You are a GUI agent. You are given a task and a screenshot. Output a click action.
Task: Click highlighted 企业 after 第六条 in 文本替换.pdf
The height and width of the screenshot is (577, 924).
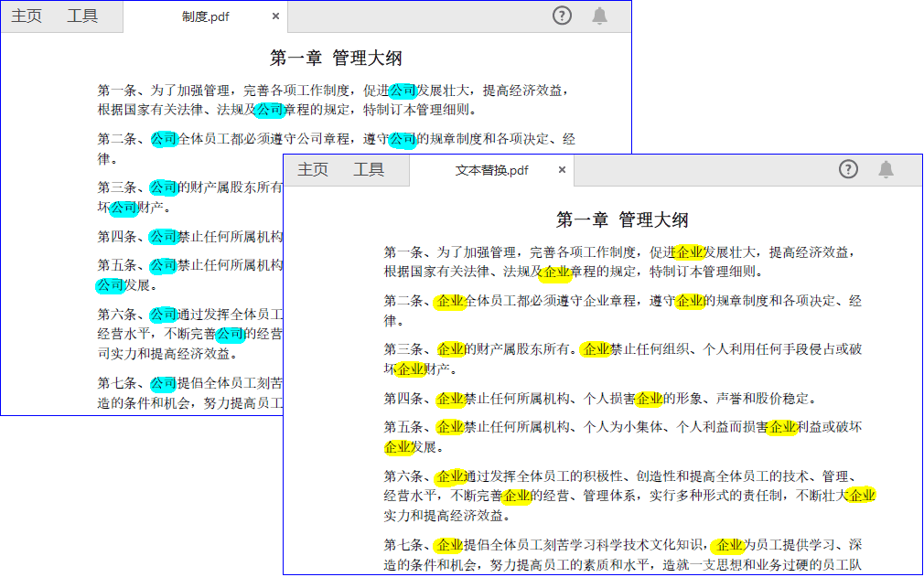[450, 476]
